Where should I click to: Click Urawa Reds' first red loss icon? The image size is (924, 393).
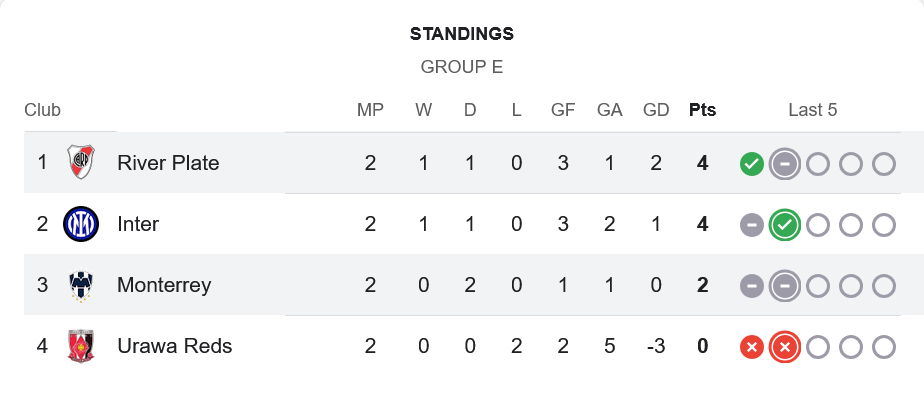tap(752, 348)
